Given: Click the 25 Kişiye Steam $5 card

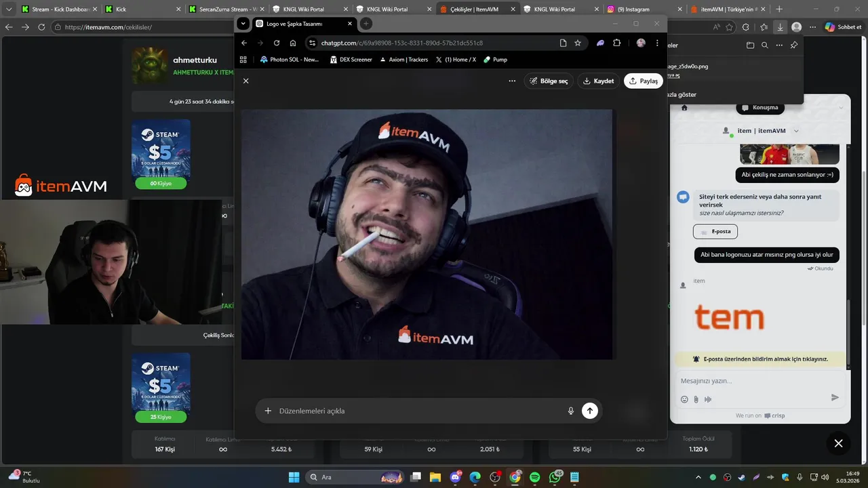Looking at the screenshot, I should click(x=161, y=388).
